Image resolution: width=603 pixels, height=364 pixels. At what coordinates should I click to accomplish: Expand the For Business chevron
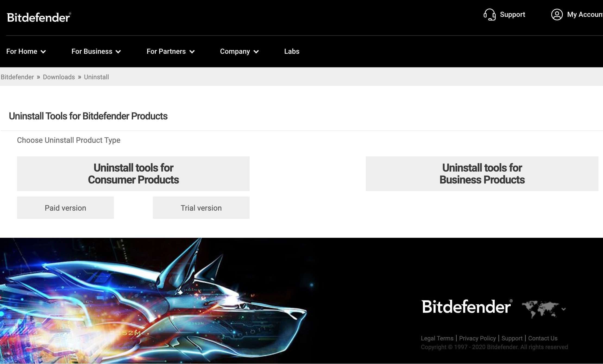coord(118,52)
